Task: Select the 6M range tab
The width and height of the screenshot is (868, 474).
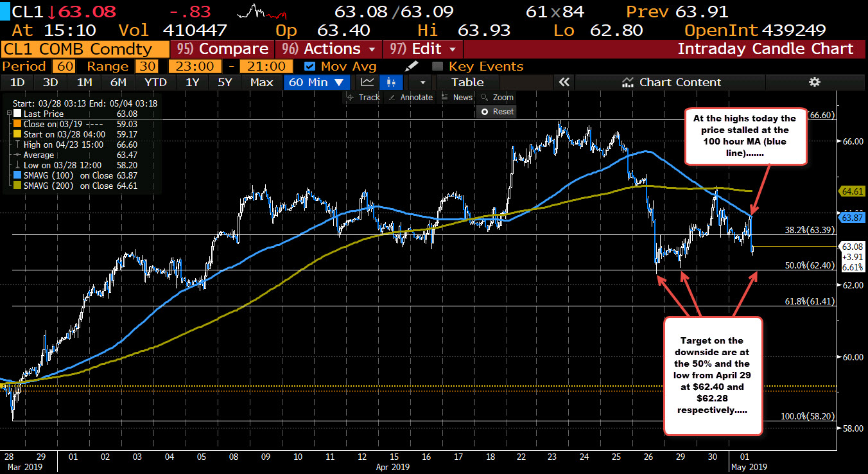Action: [x=118, y=82]
